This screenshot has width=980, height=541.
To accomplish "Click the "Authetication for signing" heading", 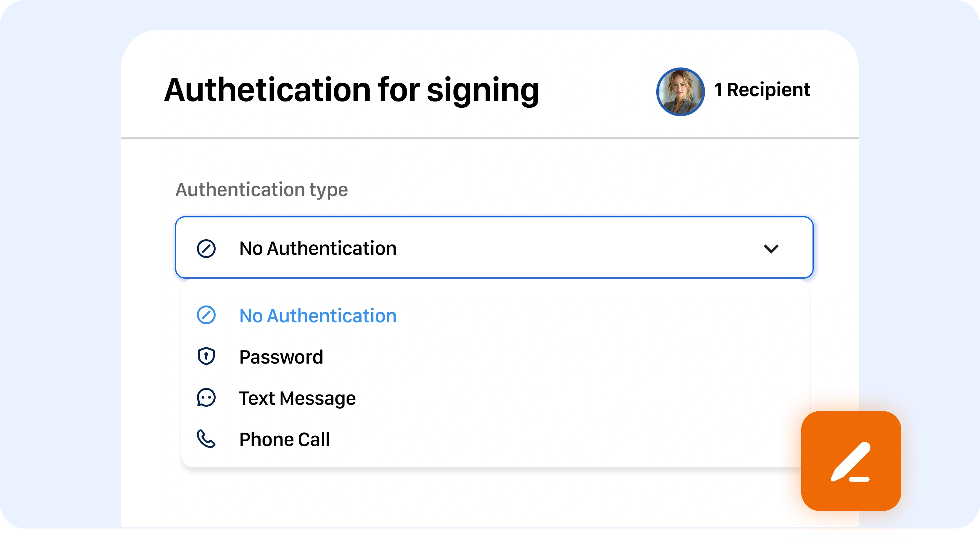I will coord(351,90).
